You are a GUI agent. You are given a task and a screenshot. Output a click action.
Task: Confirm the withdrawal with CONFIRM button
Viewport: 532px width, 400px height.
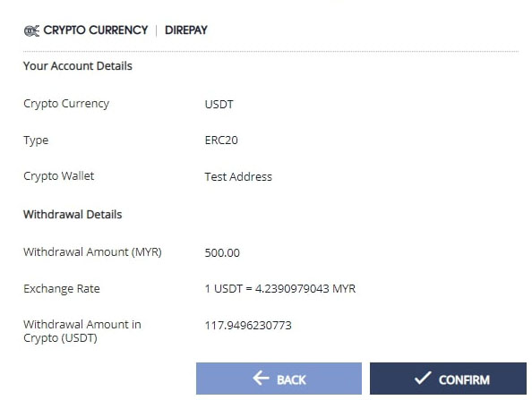click(x=448, y=379)
